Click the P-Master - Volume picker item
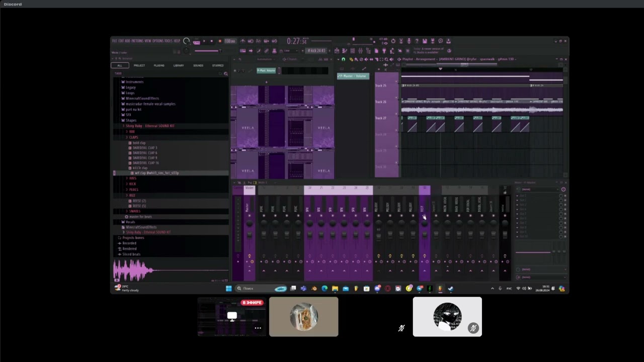 click(x=353, y=76)
